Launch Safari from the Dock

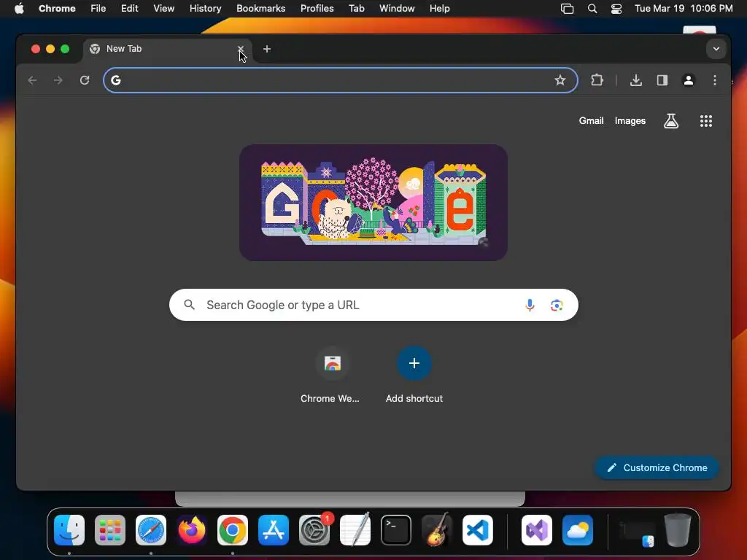click(151, 530)
